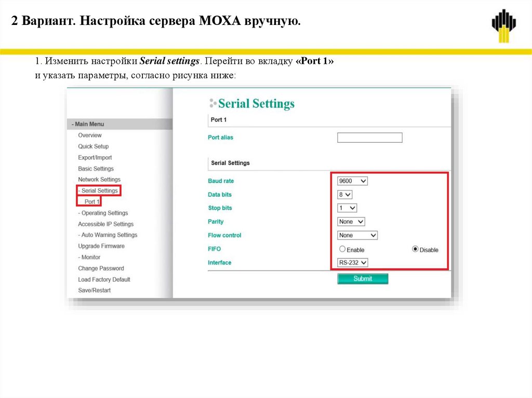Open the Interface dropdown showing RS-232

point(351,262)
